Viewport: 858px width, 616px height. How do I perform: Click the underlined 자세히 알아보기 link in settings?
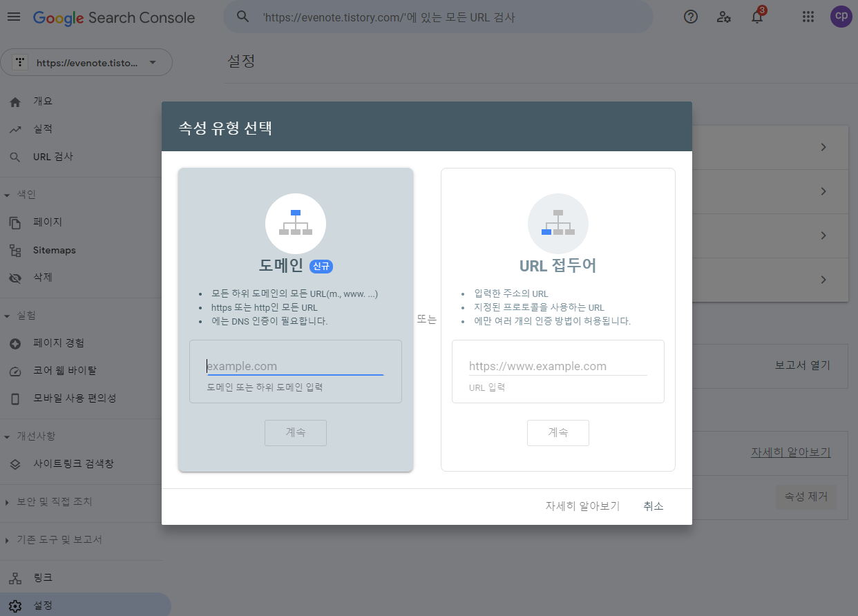pos(791,453)
